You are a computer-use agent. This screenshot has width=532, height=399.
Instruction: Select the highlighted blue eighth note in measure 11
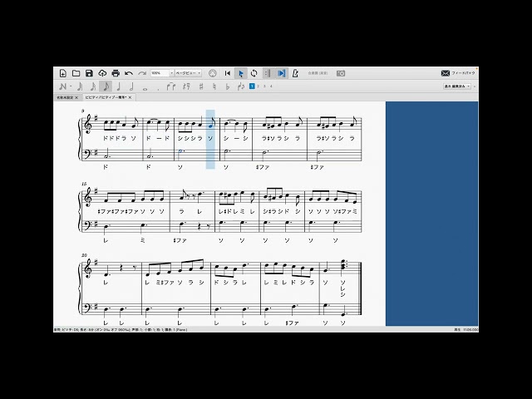coord(210,123)
